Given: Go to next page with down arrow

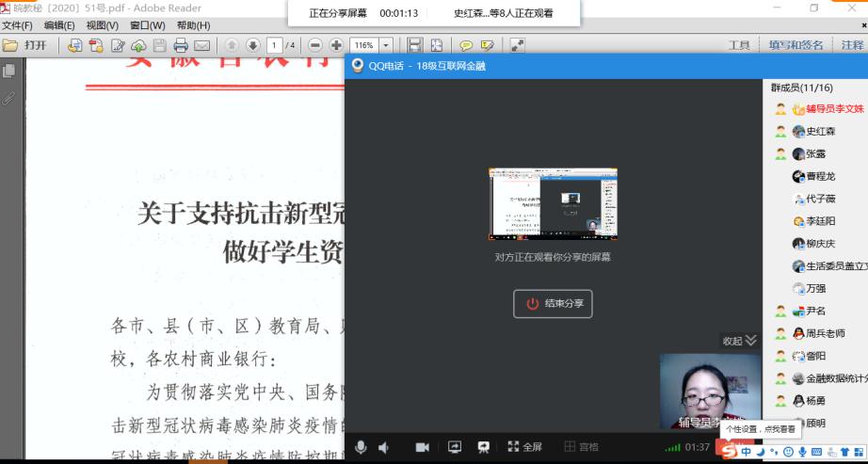Looking at the screenshot, I should 252,45.
